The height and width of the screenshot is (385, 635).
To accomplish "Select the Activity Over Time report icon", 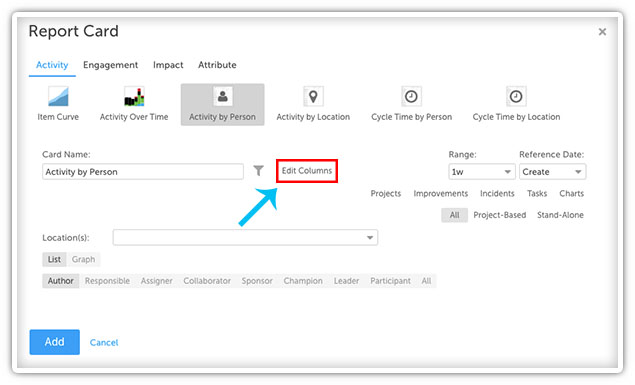I will pos(134,96).
